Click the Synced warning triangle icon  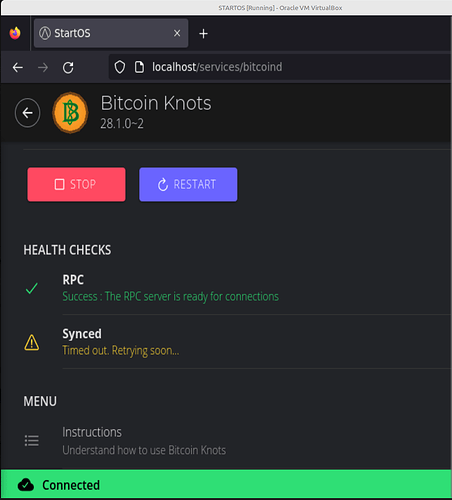click(32, 342)
